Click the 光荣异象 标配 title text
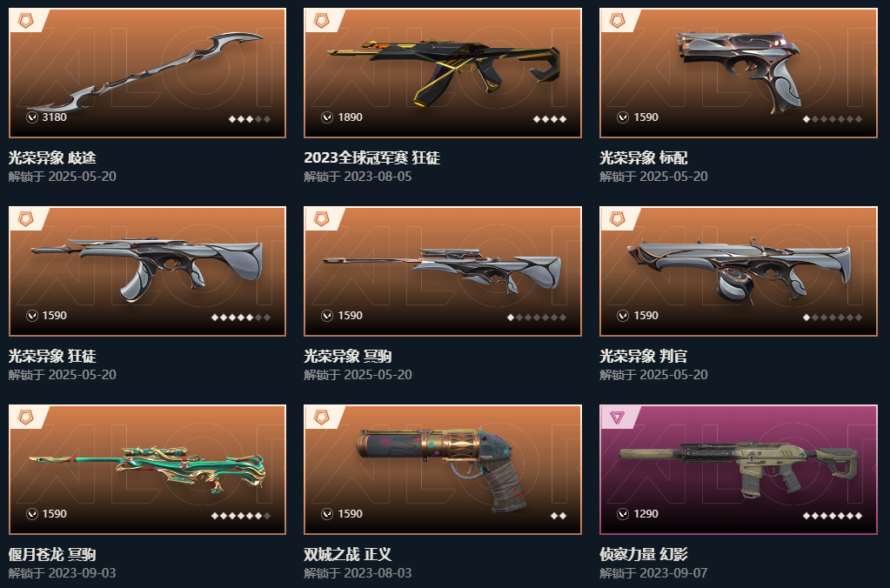 click(x=644, y=157)
